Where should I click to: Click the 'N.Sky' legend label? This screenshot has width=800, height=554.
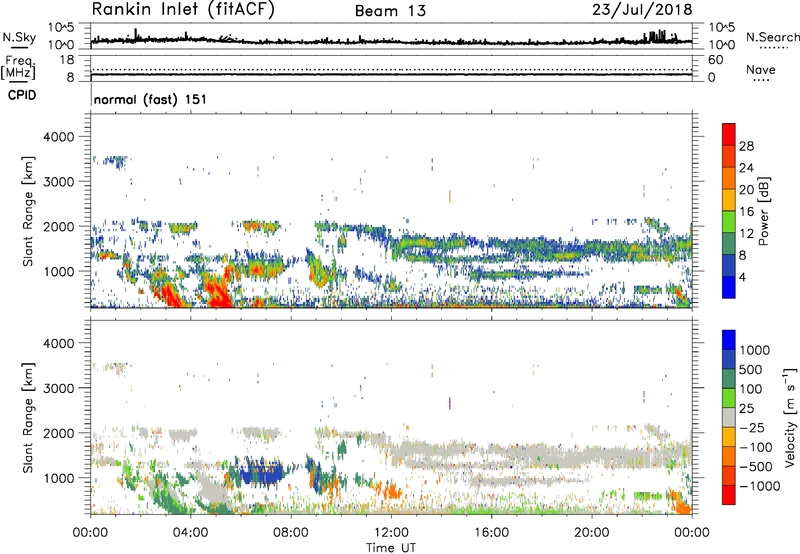19,37
